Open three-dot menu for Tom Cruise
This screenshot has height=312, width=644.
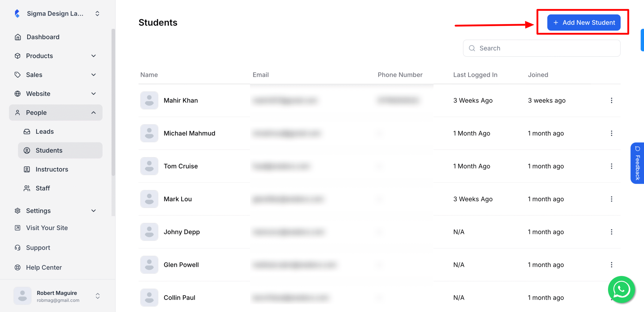pyautogui.click(x=611, y=166)
